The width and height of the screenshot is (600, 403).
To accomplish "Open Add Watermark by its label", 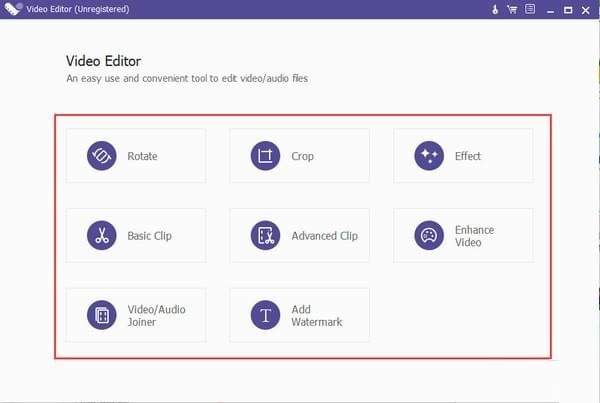I will pos(317,316).
